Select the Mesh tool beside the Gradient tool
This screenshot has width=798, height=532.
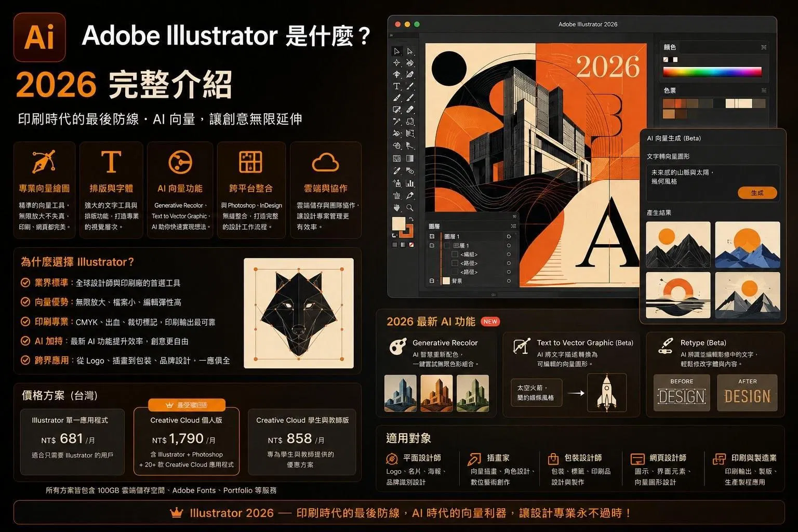coord(397,158)
